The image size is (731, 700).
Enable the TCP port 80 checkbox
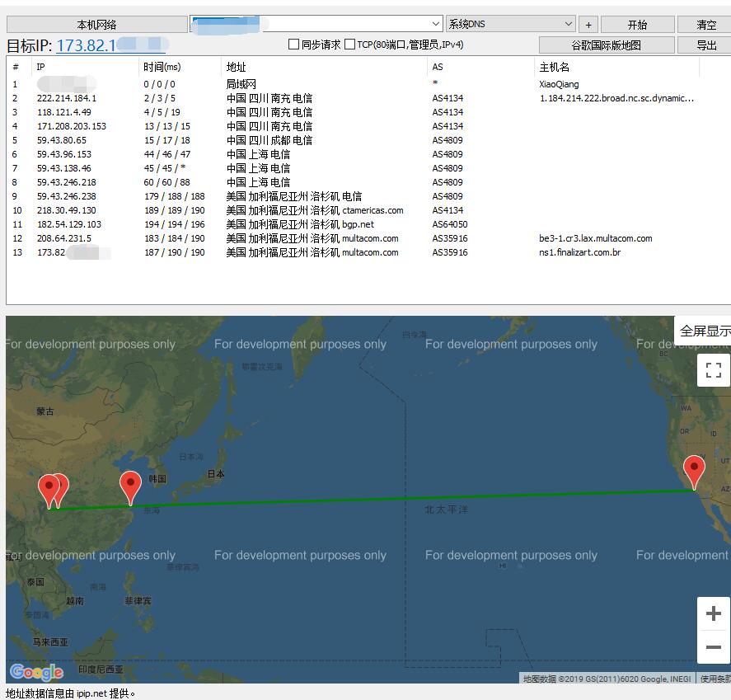(x=350, y=45)
